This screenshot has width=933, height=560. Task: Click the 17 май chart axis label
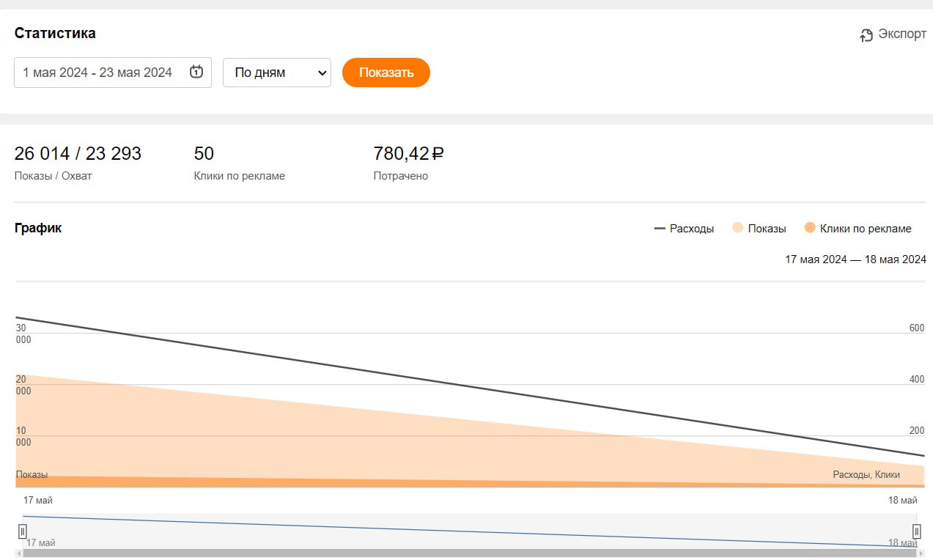pos(38,501)
